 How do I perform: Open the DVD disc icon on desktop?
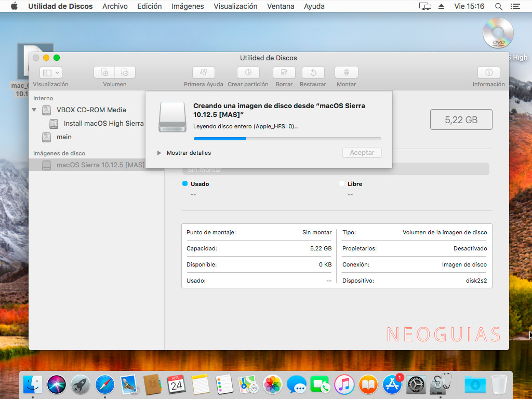pos(498,33)
